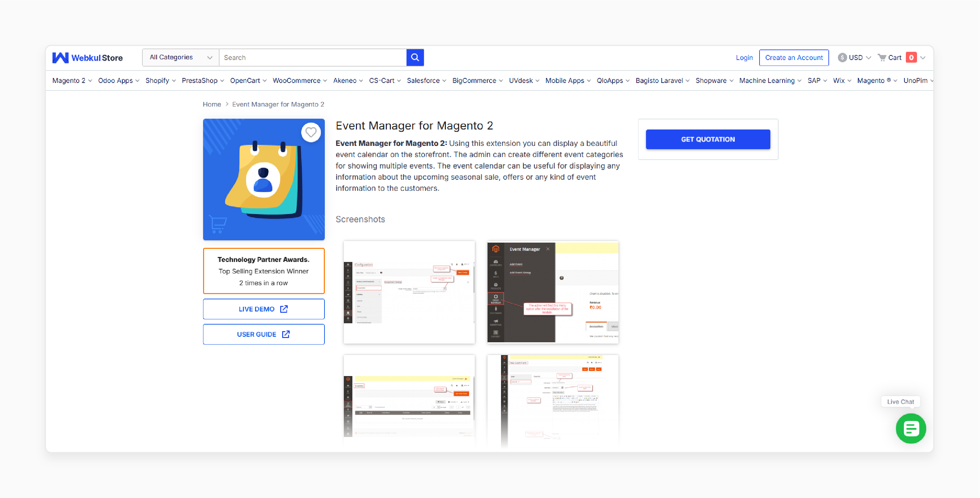Click the shopping cart icon

[882, 57]
